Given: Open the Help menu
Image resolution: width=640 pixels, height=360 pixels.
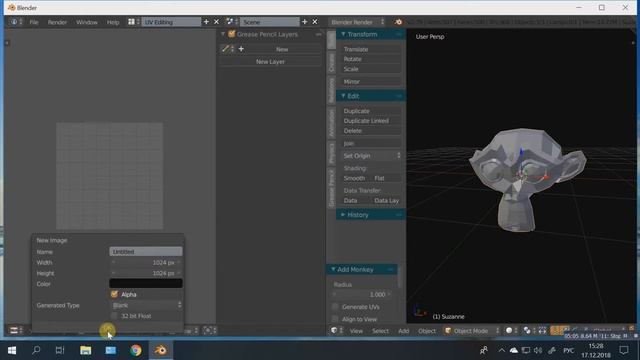Looking at the screenshot, I should point(113,22).
